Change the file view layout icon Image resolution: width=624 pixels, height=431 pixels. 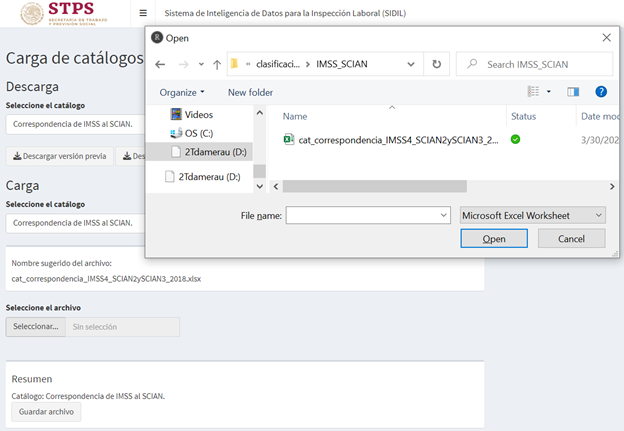[x=534, y=92]
